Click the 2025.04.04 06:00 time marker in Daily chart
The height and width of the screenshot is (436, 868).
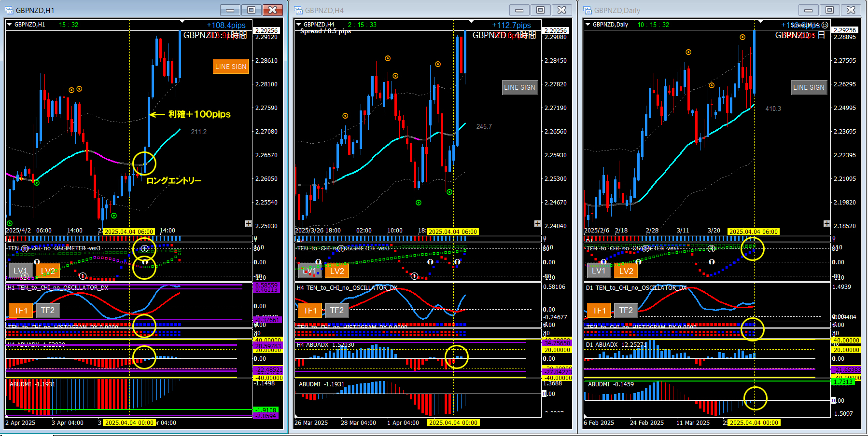pyautogui.click(x=754, y=232)
